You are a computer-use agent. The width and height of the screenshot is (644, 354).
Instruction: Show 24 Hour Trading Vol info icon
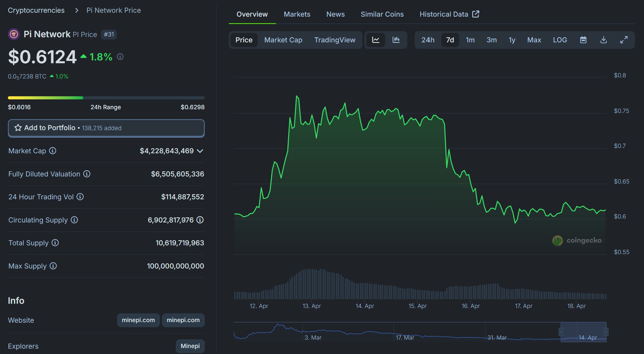(x=80, y=197)
